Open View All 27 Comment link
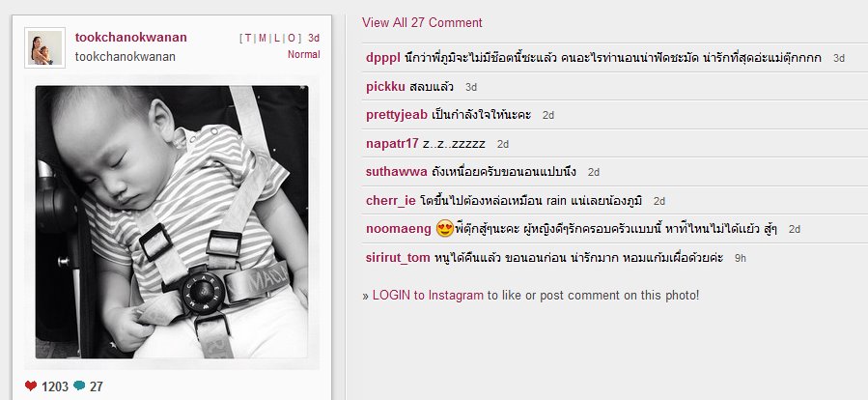Image resolution: width=868 pixels, height=400 pixels. coord(422,23)
